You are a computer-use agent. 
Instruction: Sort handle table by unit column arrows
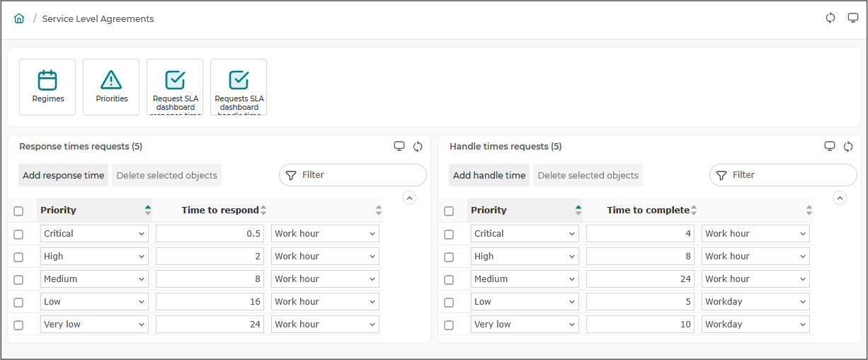809,210
